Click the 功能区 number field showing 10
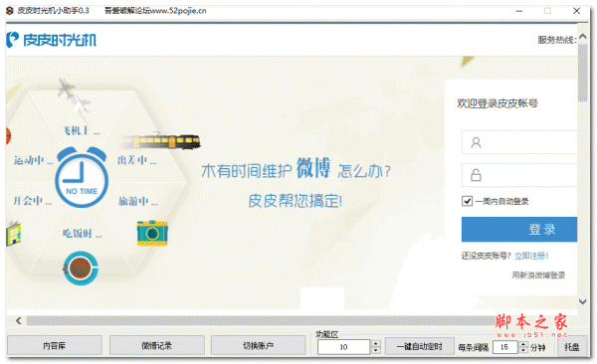 coord(343,347)
